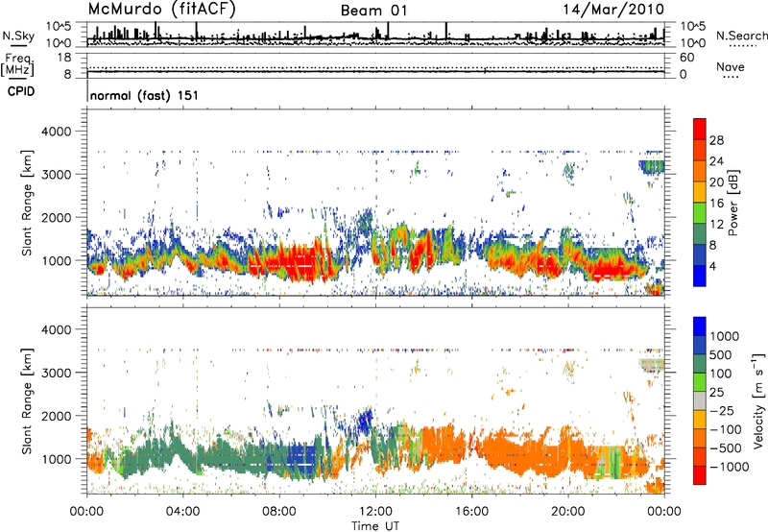Click the 04:00 time tick label
This screenshot has width=768, height=532.
pos(182,512)
